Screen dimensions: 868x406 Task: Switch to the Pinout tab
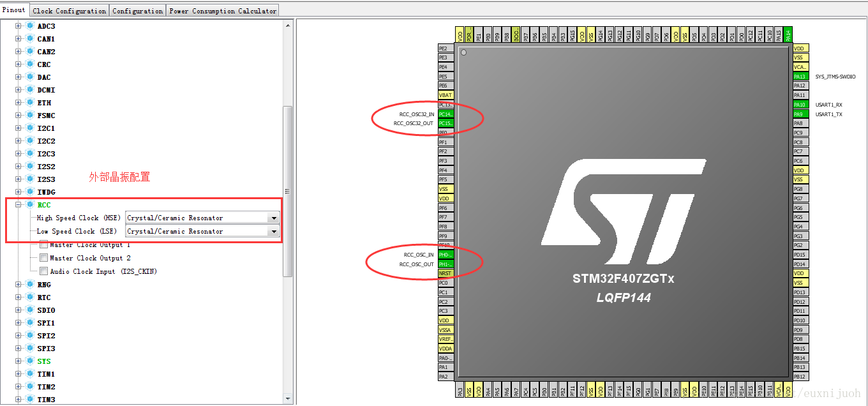point(14,10)
